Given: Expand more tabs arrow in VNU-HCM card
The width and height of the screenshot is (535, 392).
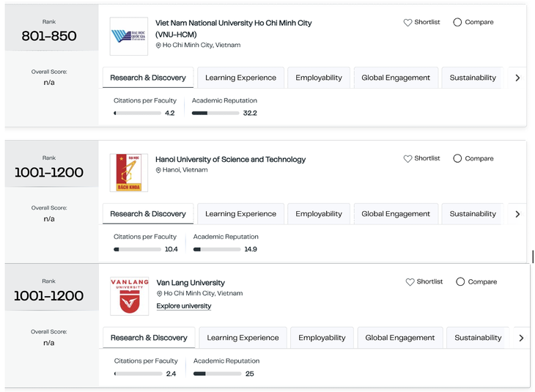Looking at the screenshot, I should pyautogui.click(x=517, y=78).
